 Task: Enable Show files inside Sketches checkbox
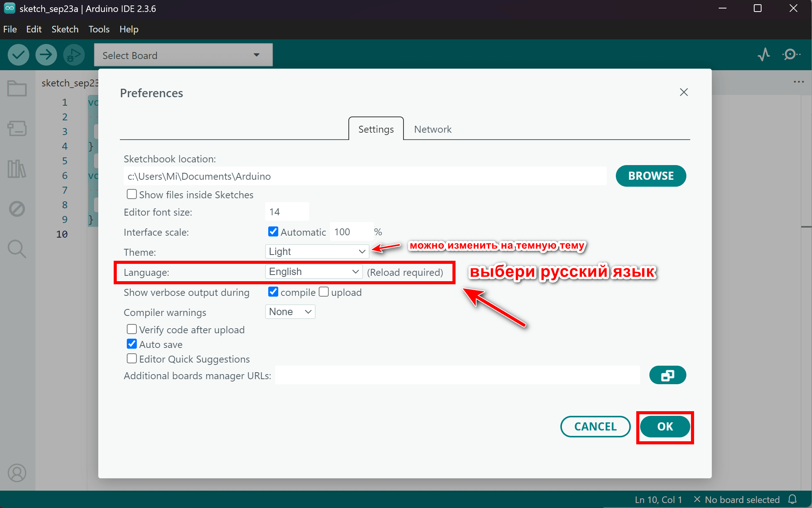[132, 194]
